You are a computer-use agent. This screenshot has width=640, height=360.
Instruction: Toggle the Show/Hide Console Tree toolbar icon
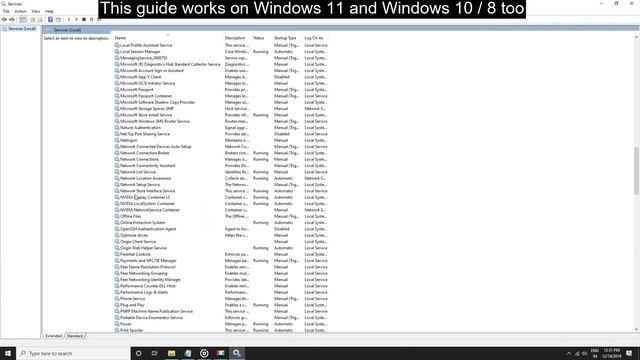pyautogui.click(x=23, y=20)
